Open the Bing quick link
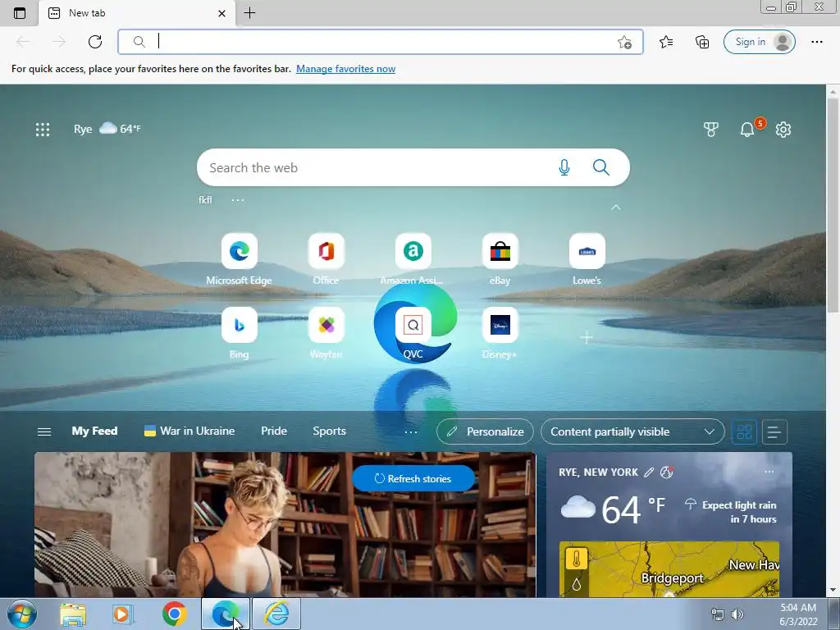This screenshot has width=840, height=630. point(239,333)
